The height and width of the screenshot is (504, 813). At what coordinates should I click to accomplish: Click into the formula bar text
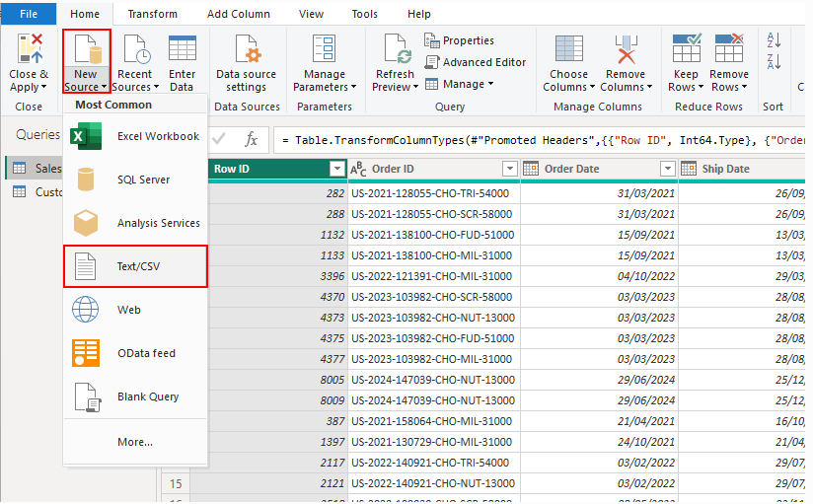tap(540, 140)
